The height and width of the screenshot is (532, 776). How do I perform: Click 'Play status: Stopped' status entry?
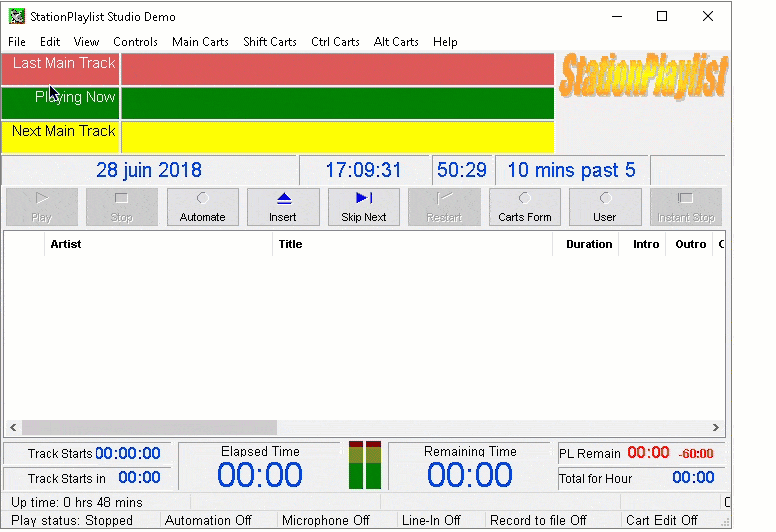point(72,521)
